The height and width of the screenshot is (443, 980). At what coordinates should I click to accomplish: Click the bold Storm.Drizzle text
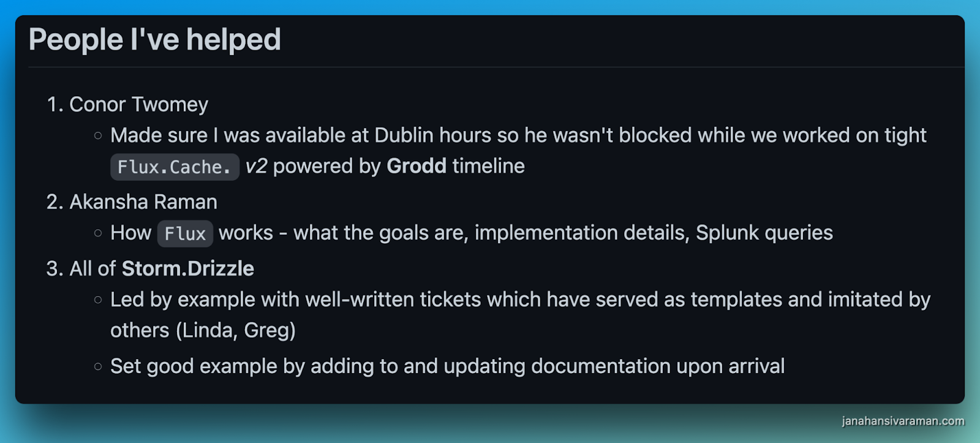188,268
